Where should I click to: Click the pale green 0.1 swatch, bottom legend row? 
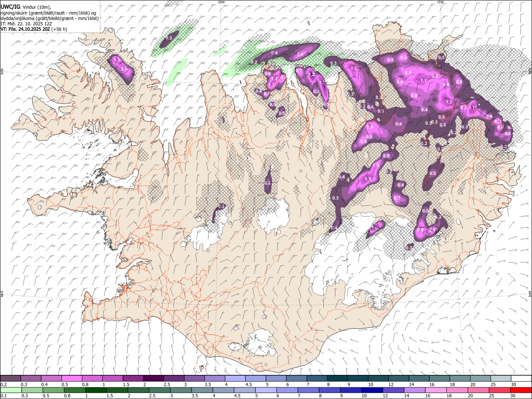[11, 390]
